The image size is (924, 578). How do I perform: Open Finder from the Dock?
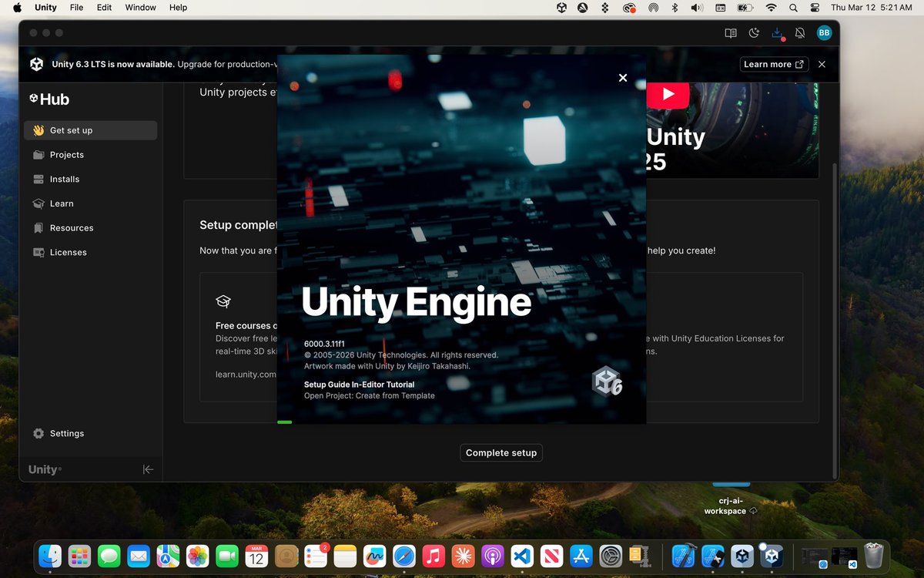point(51,555)
